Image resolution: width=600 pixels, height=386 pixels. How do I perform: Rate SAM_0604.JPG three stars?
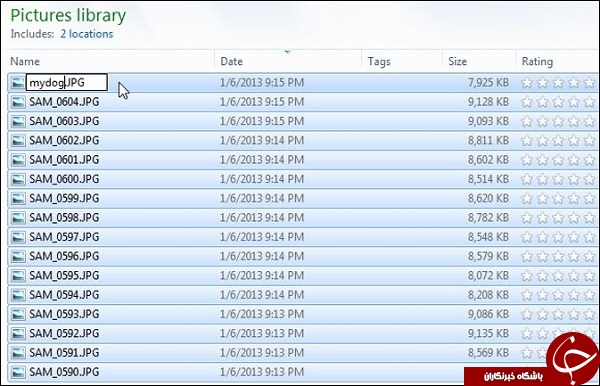(558, 102)
